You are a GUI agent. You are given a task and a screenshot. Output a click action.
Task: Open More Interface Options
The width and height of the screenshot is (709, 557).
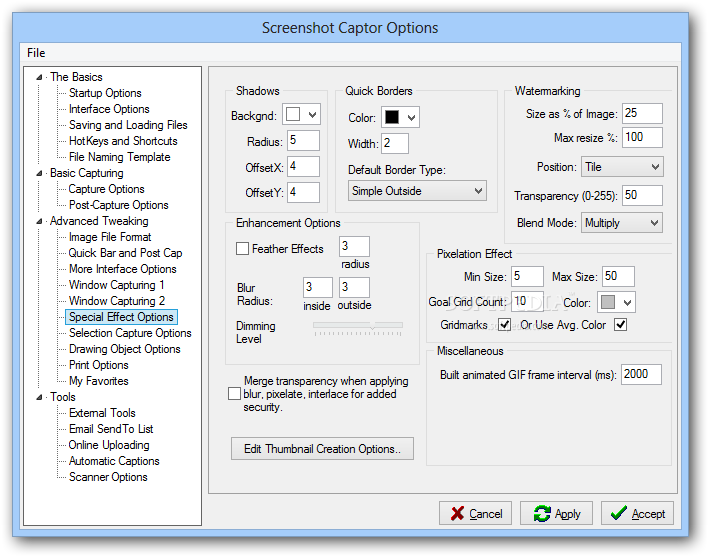(123, 269)
